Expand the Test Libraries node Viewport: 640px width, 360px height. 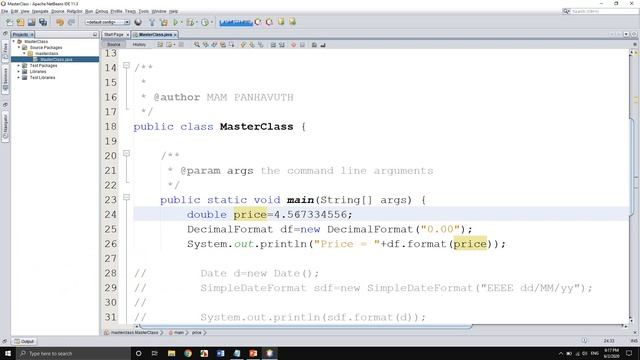pyautogui.click(x=19, y=78)
